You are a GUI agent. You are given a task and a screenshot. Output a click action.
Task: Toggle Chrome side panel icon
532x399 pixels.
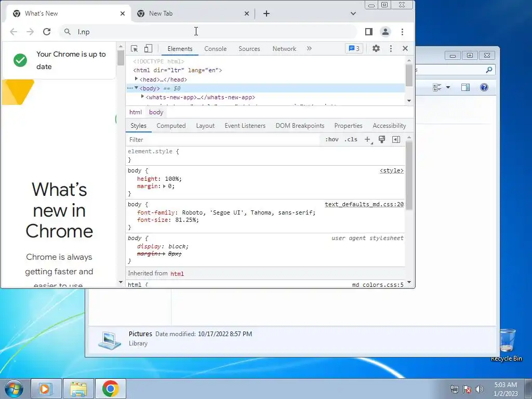[x=369, y=32]
